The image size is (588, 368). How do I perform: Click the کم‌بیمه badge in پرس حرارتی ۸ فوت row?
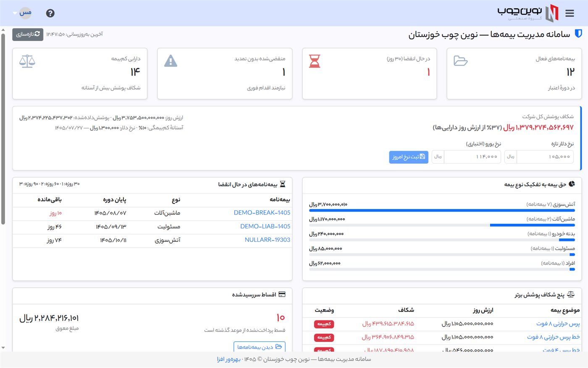[x=324, y=324]
